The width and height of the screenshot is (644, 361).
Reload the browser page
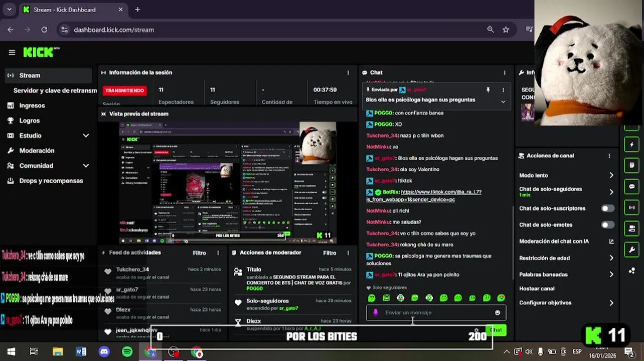click(44, 30)
